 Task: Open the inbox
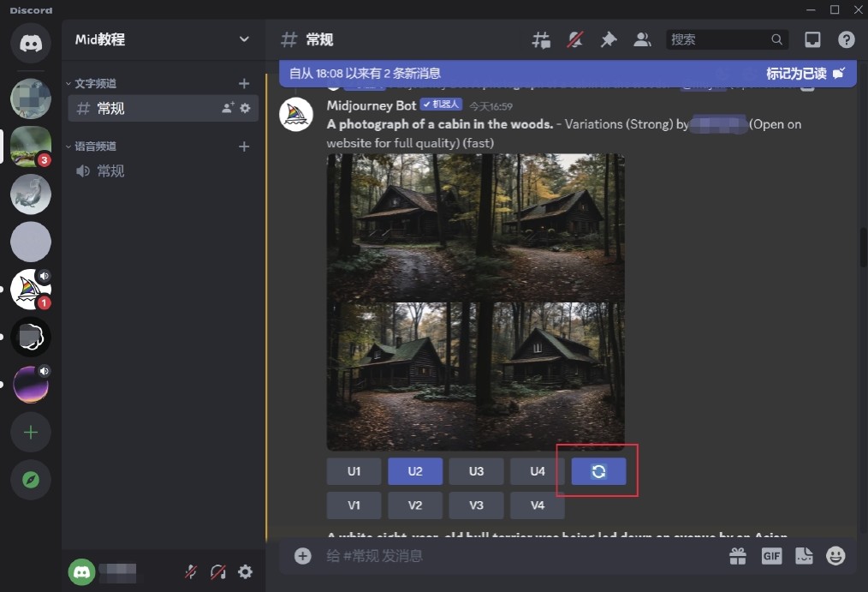click(812, 40)
